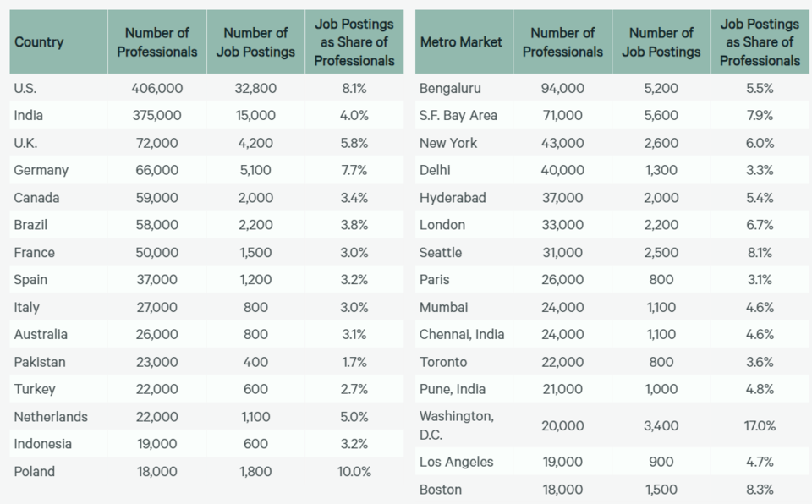Click Job Postings as Share header in metro table
812x504 pixels.
[760, 42]
